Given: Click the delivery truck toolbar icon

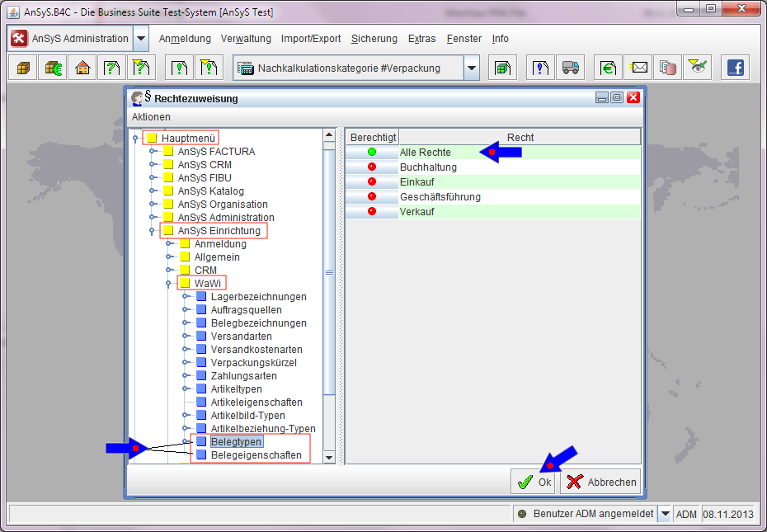Looking at the screenshot, I should click(571, 68).
